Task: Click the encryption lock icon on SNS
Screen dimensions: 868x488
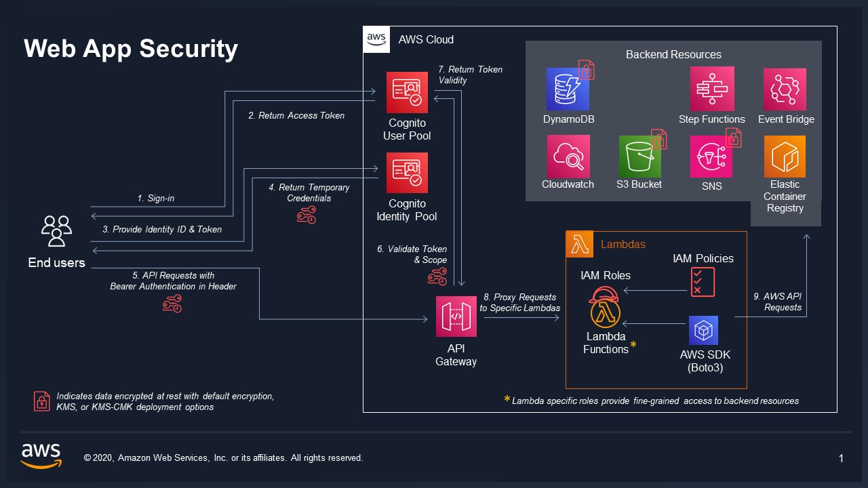Action: pos(733,138)
